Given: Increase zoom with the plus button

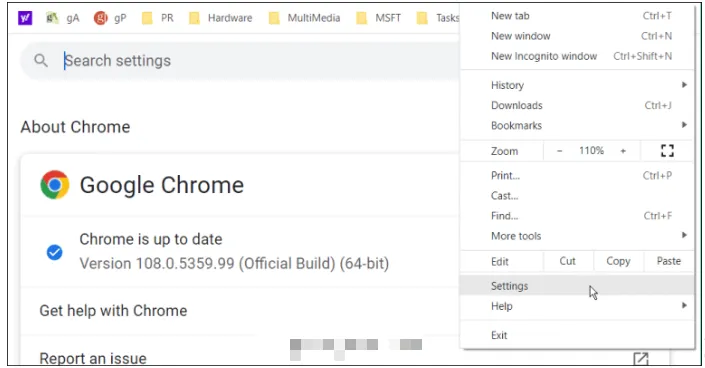Looking at the screenshot, I should point(623,151).
